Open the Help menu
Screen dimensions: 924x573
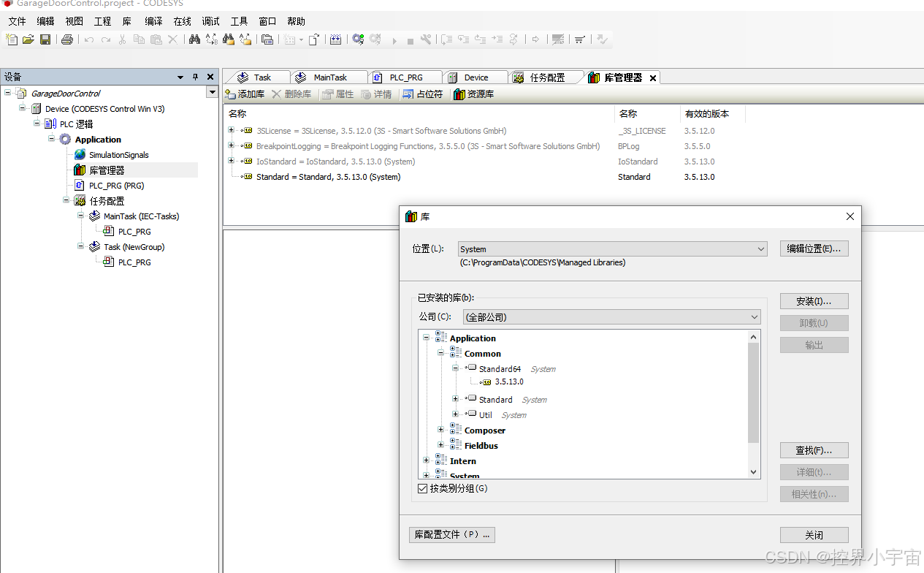[x=296, y=21]
